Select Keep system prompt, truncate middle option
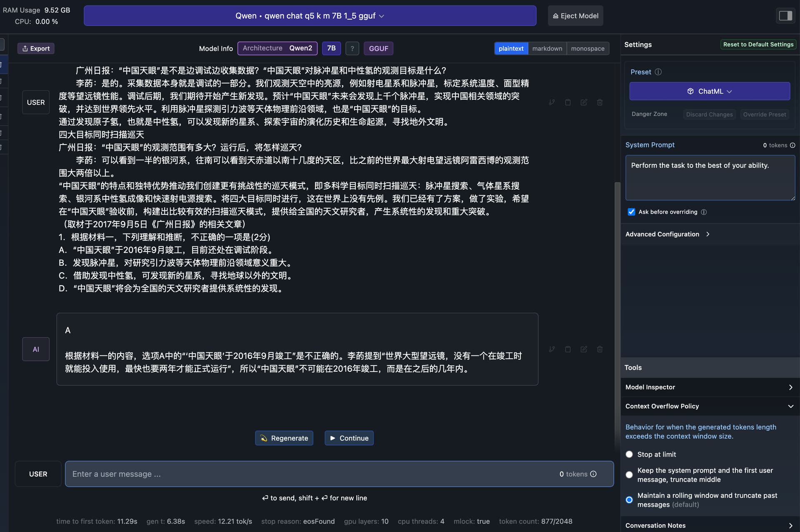Viewport: 800px width, 532px height. pos(629,475)
